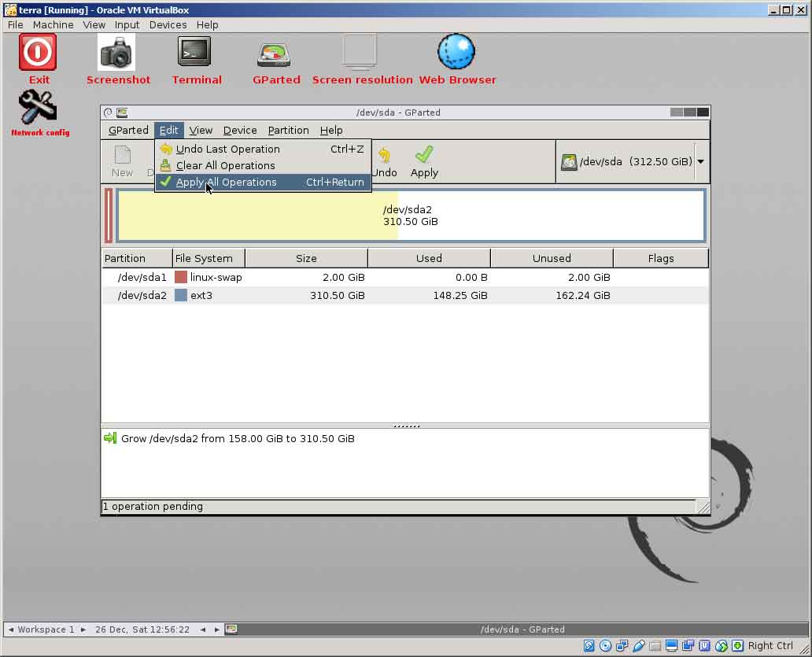
Task: Click the hard disk icon beside /dev/sda
Action: (x=569, y=162)
